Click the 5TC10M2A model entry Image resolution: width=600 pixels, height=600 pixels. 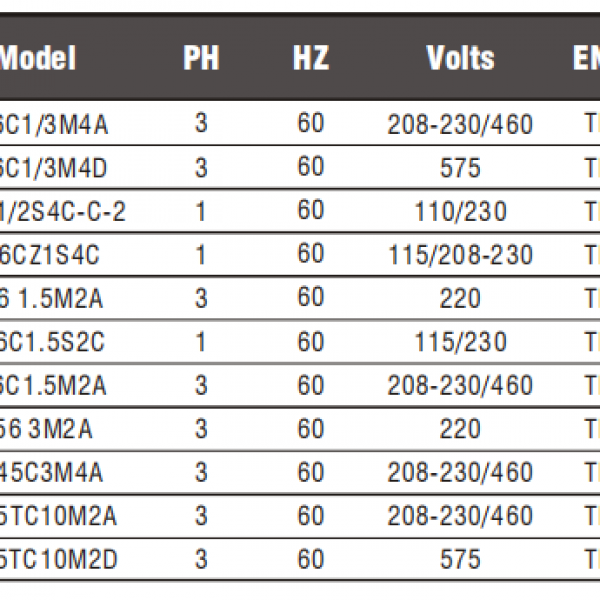coord(58,516)
